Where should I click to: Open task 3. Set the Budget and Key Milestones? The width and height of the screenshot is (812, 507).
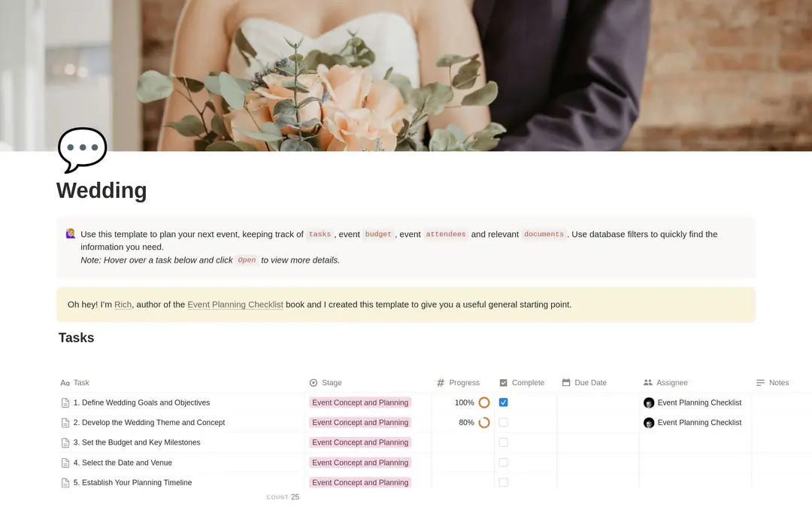pyautogui.click(x=137, y=442)
